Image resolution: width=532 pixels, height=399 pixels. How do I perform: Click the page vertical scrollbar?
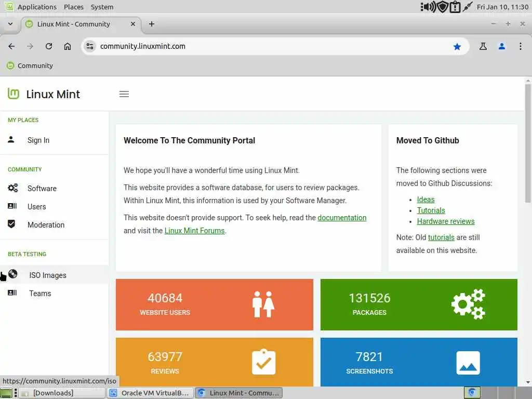click(528, 142)
